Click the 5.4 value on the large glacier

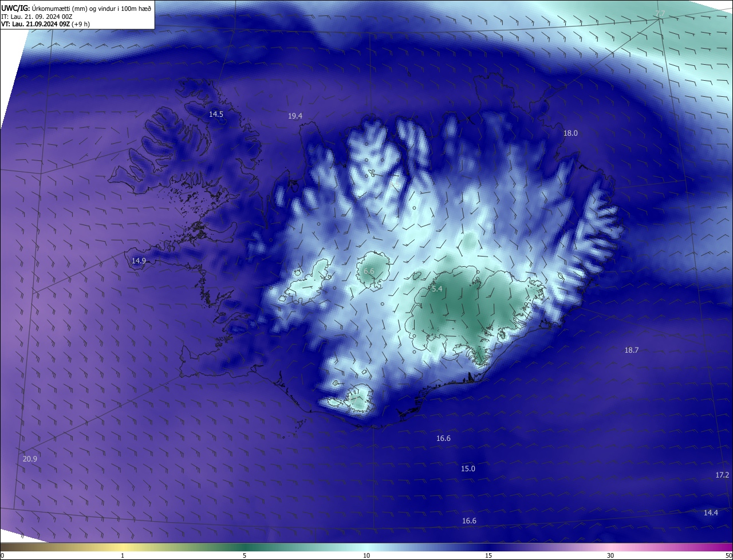[x=437, y=289]
